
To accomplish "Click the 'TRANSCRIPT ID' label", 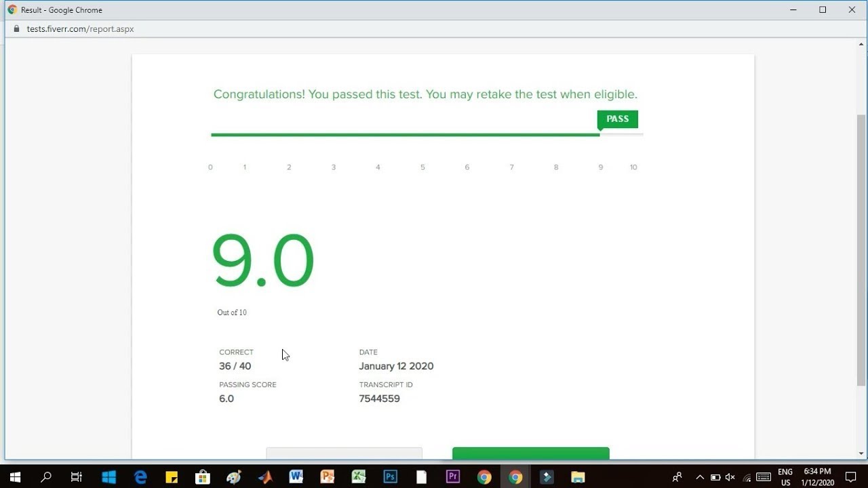I will (386, 385).
